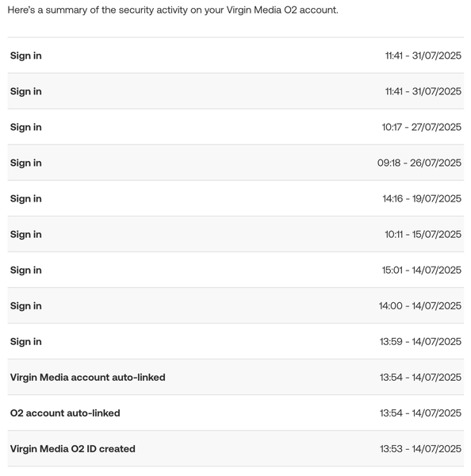This screenshot has width=471, height=476.
Task: Click the security activity summary heading text
Action: coord(173,10)
